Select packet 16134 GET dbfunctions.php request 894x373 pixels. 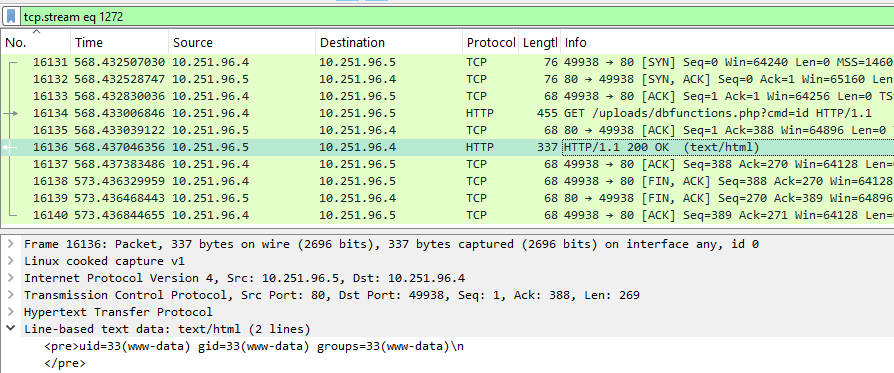point(448,113)
